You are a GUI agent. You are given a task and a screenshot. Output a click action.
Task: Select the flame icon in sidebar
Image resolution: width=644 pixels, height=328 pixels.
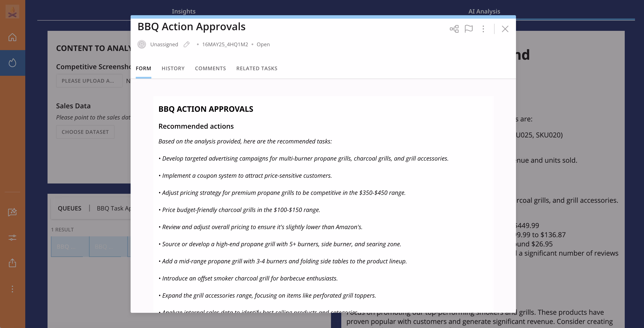(12, 63)
